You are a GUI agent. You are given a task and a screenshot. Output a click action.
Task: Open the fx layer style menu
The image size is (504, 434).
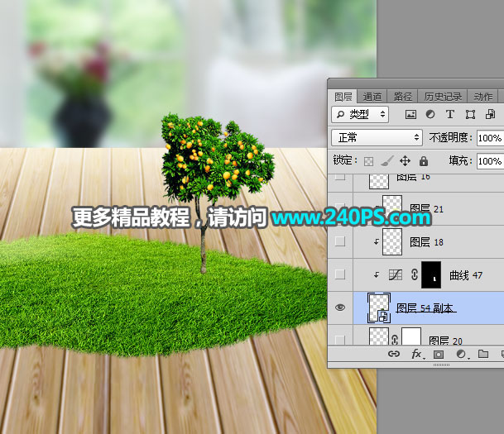(417, 354)
